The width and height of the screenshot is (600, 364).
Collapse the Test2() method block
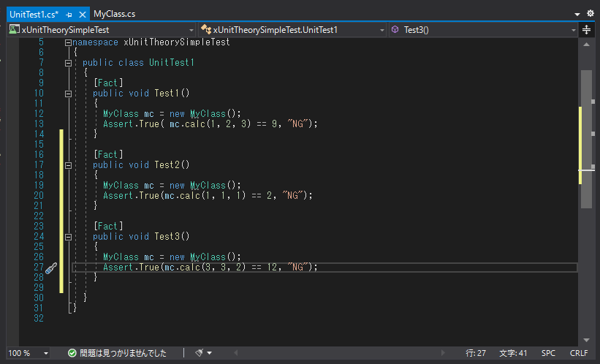tap(68, 165)
